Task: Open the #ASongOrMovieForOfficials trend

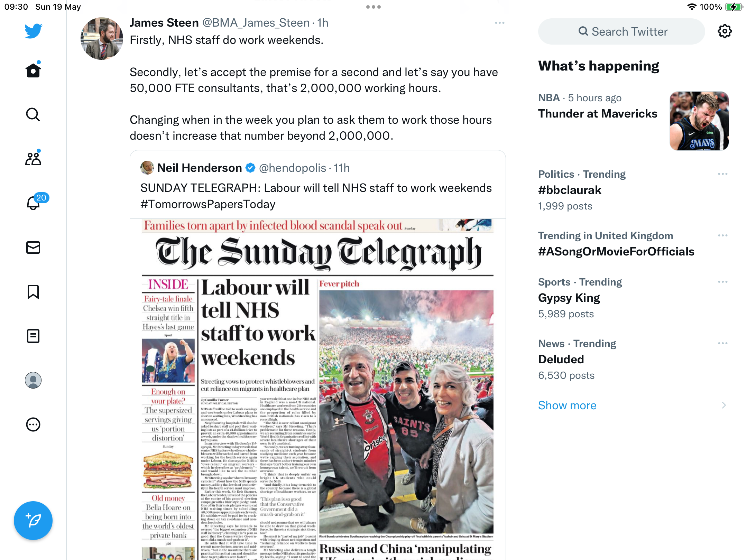Action: tap(616, 251)
